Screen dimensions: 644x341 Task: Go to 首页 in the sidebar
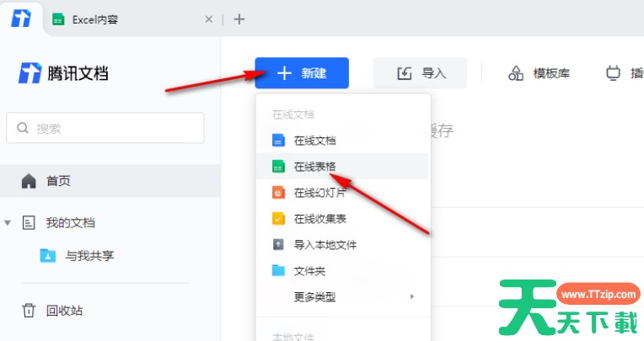(58, 180)
